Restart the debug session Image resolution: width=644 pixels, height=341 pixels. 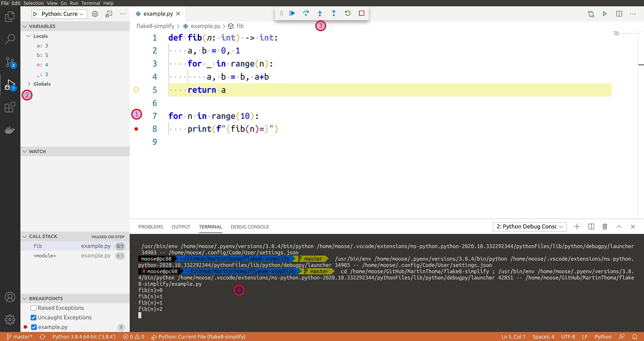click(x=347, y=13)
